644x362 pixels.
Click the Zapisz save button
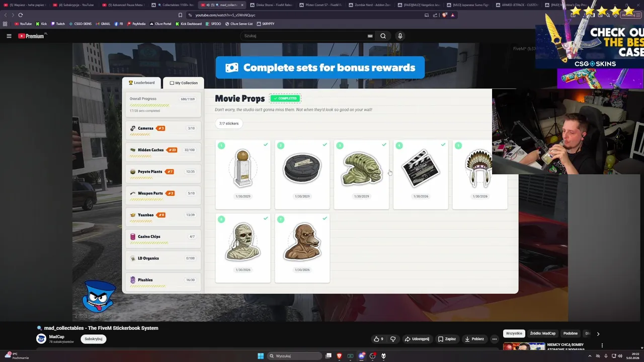[447, 339]
